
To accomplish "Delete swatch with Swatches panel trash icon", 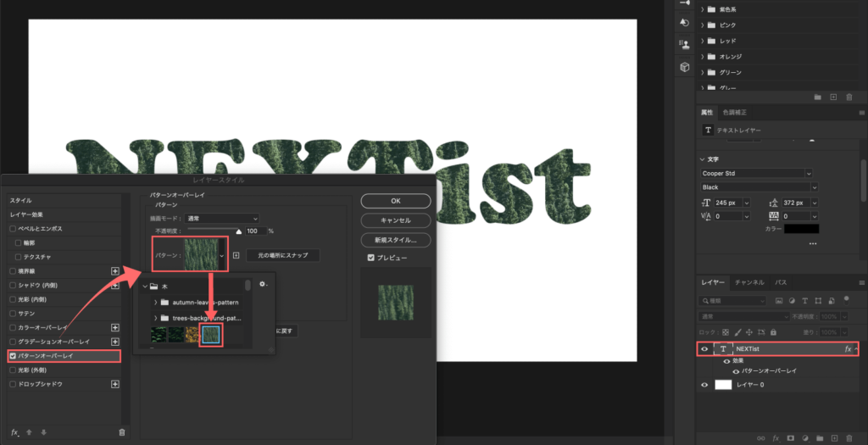I will pyautogui.click(x=849, y=97).
